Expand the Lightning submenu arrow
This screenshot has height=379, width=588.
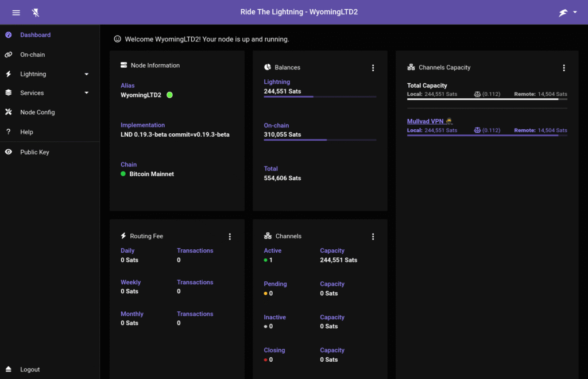[87, 74]
